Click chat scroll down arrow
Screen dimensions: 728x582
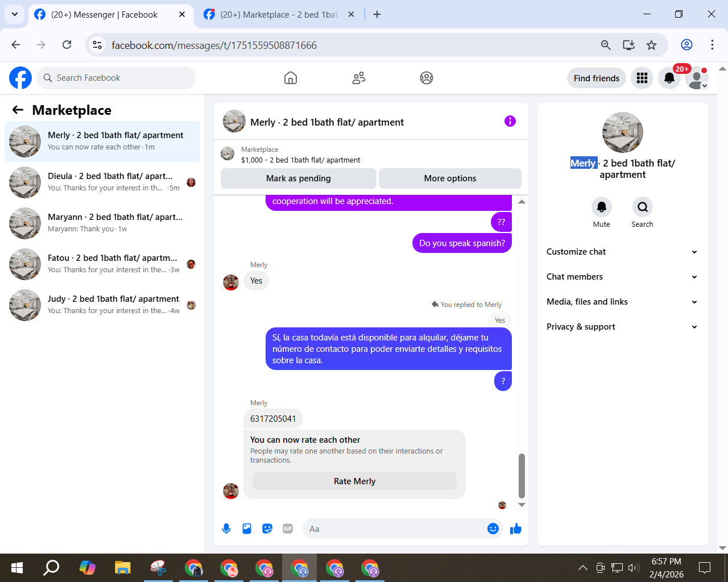coord(522,505)
